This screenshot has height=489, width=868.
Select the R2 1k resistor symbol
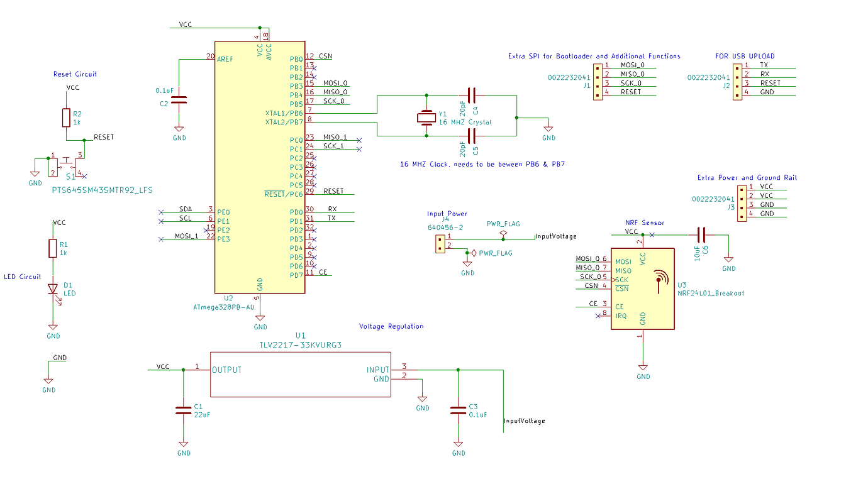click(x=66, y=118)
